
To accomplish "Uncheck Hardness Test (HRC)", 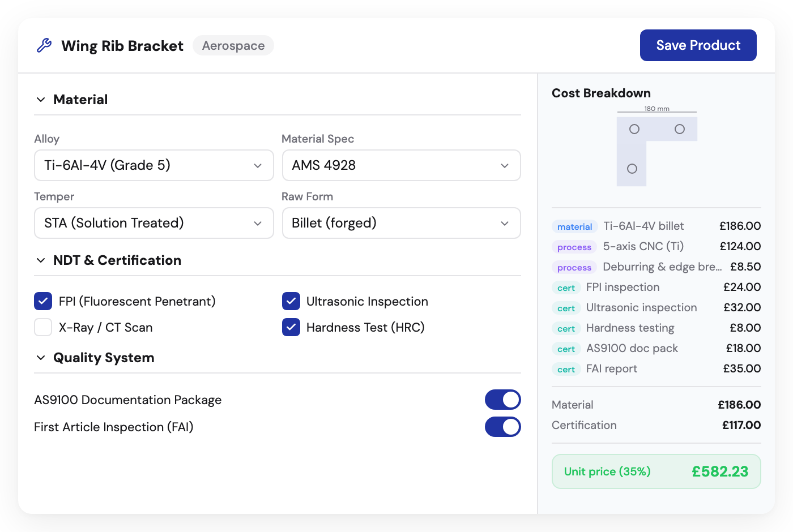I will 291,327.
